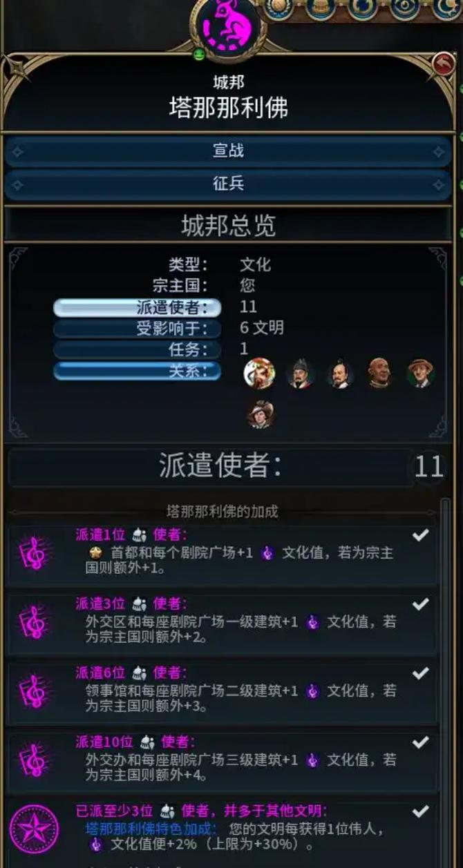The image size is (463, 868).
Task: Open the 关系 row in overview
Action: point(137,371)
